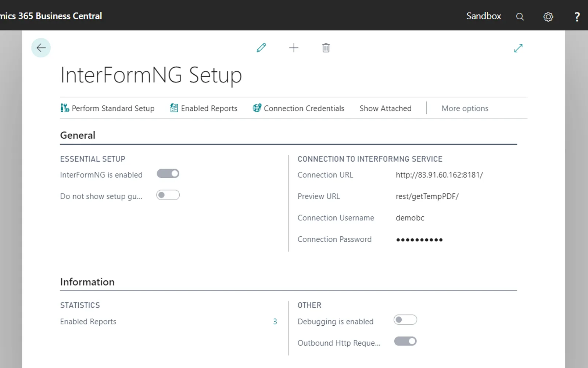Go back using the arrow button
The width and height of the screenshot is (588, 368).
click(x=41, y=48)
